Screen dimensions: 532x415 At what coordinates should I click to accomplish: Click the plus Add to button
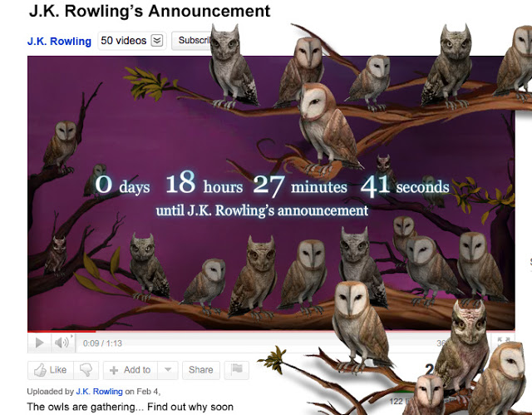[131, 370]
